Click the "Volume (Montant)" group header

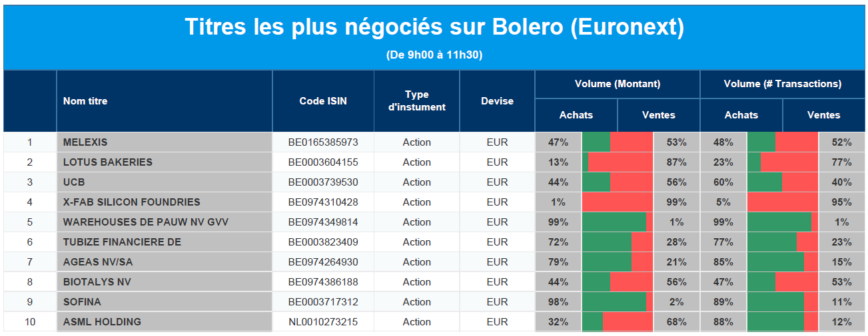[618, 84]
